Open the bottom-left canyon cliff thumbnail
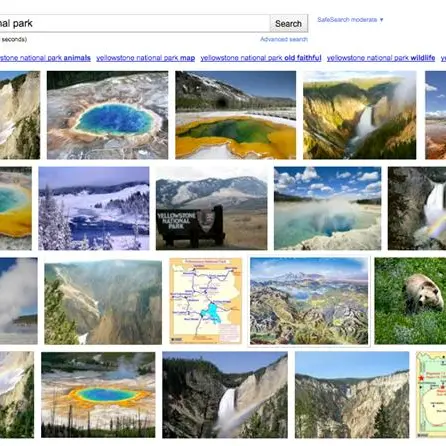 coord(17,395)
